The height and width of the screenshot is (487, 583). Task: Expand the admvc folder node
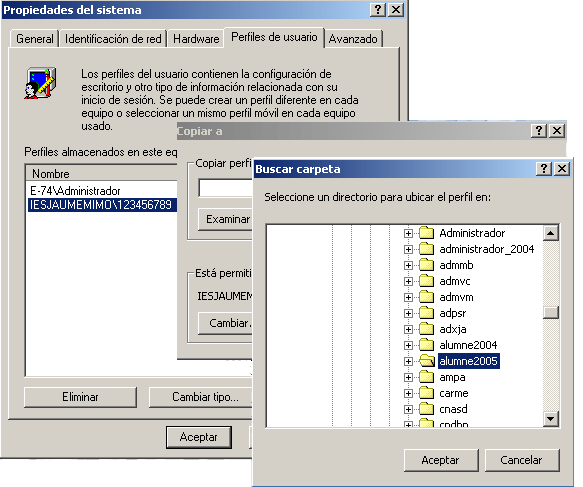click(408, 281)
